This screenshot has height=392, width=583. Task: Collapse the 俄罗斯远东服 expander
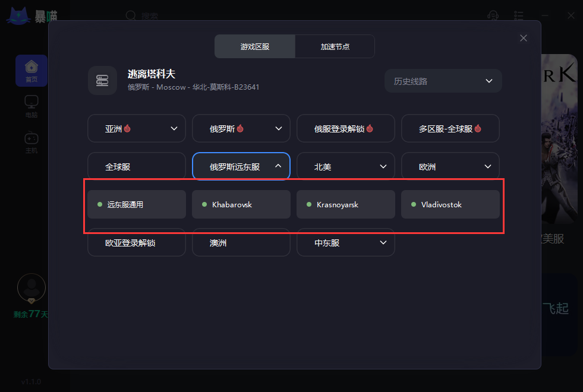(241, 166)
